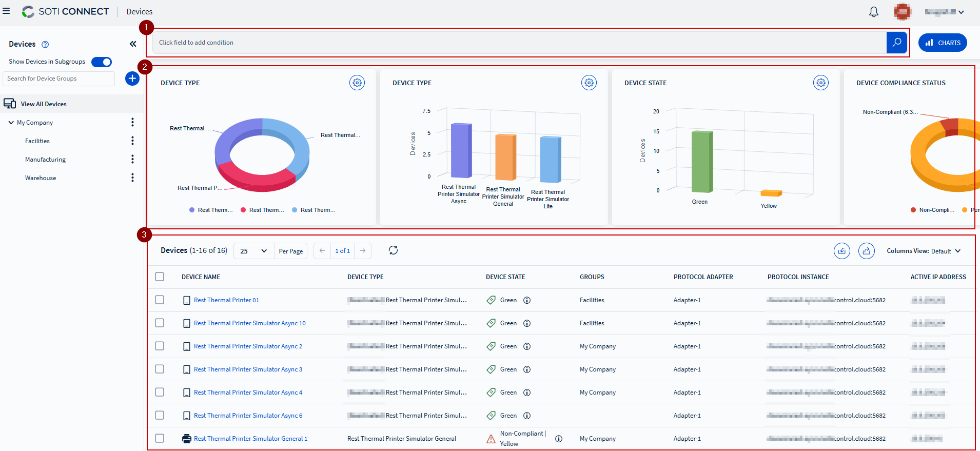This screenshot has width=980, height=451.
Task: Open Devices help question icon
Action: point(45,45)
